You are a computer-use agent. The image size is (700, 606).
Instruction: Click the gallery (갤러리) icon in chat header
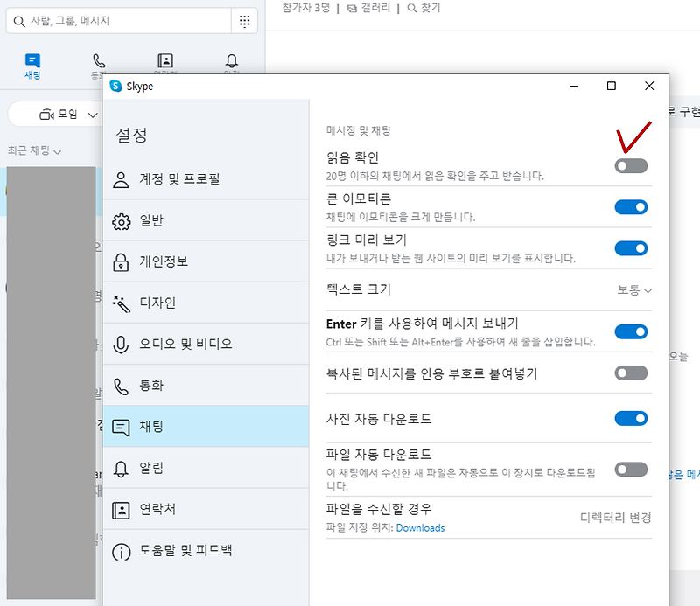[353, 9]
